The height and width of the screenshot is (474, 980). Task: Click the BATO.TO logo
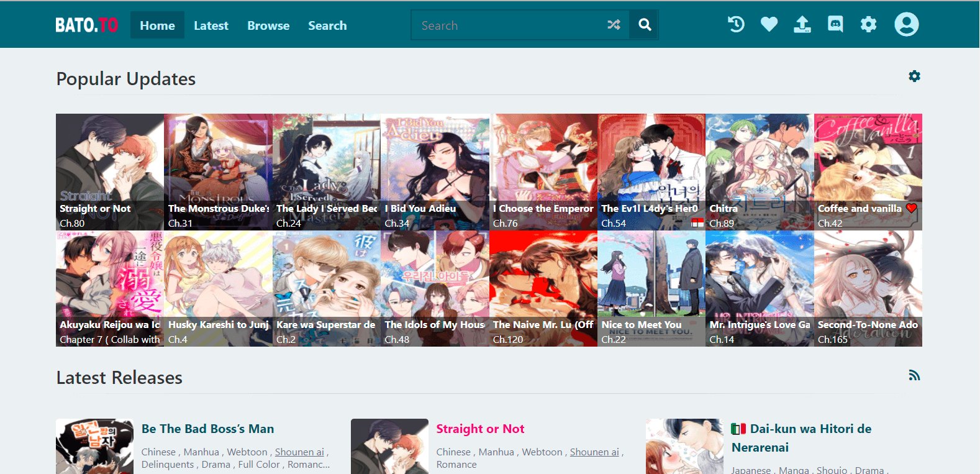(86, 25)
